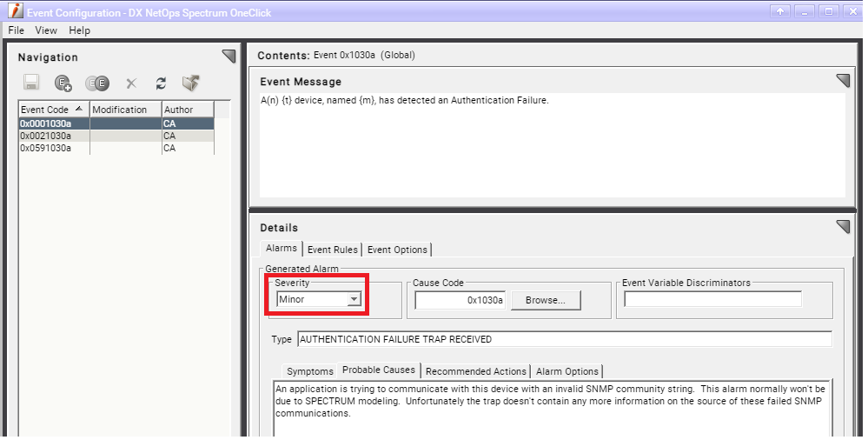Open the Probable Causes tab
The width and height of the screenshot is (868, 440).
point(379,370)
